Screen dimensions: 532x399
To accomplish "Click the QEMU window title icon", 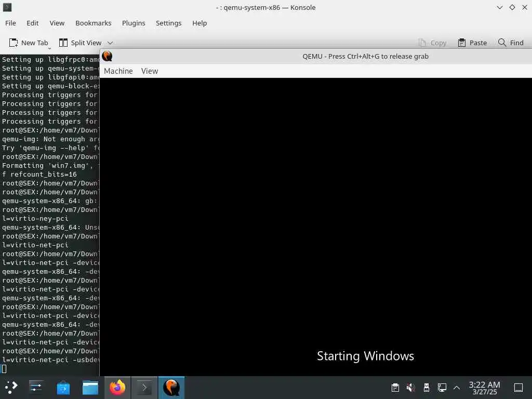I will (x=107, y=56).
